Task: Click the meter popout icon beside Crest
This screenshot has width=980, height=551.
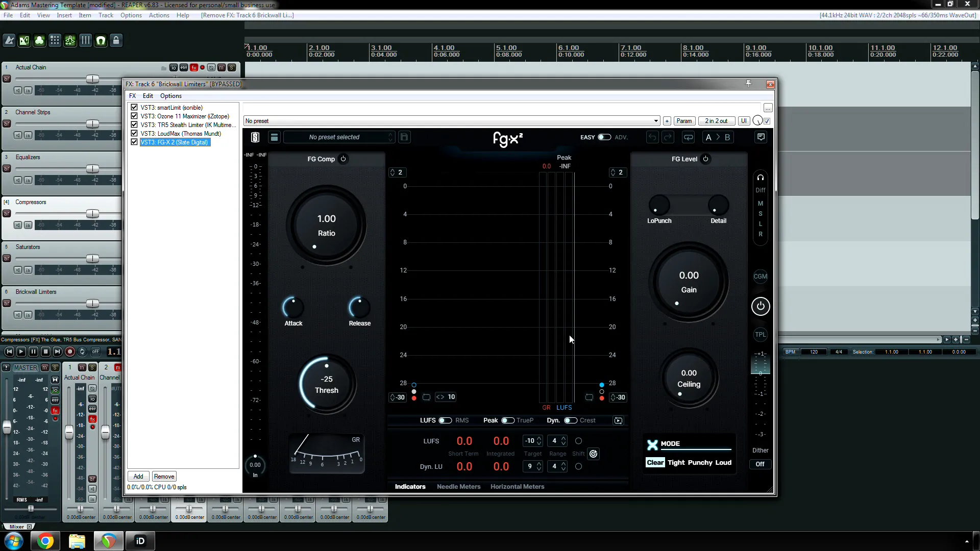Action: pyautogui.click(x=619, y=420)
